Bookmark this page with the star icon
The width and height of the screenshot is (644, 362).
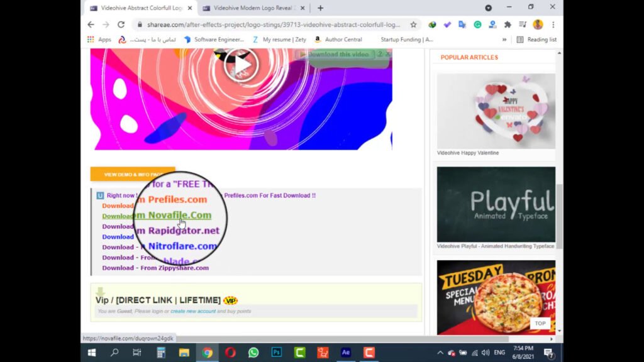click(414, 25)
